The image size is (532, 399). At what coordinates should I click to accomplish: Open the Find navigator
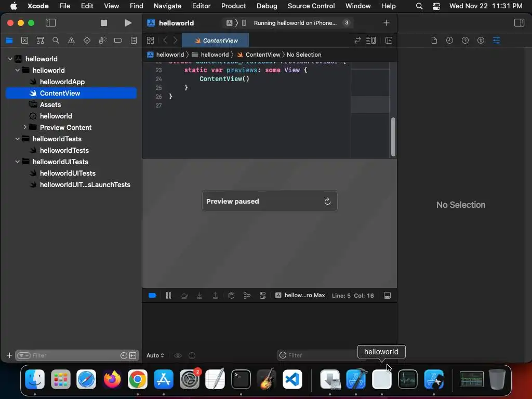pyautogui.click(x=56, y=41)
